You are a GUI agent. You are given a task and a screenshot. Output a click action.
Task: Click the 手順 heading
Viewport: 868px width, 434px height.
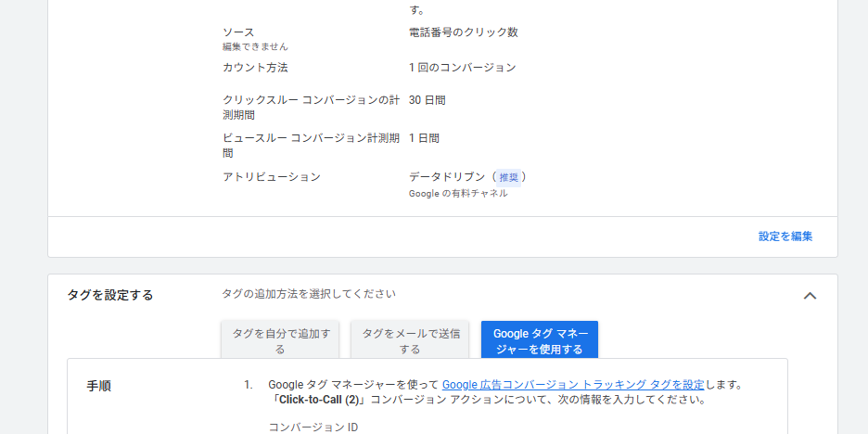[x=99, y=385]
